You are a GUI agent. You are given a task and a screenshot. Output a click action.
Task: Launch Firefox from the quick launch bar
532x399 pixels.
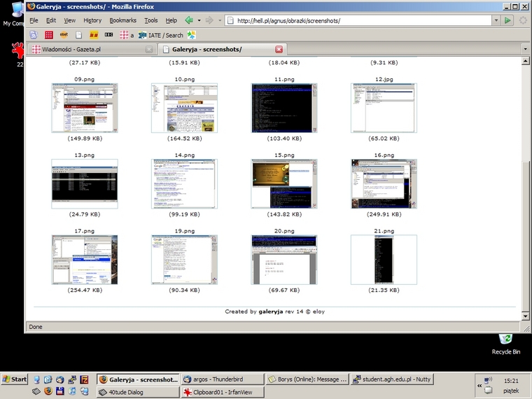point(48,391)
